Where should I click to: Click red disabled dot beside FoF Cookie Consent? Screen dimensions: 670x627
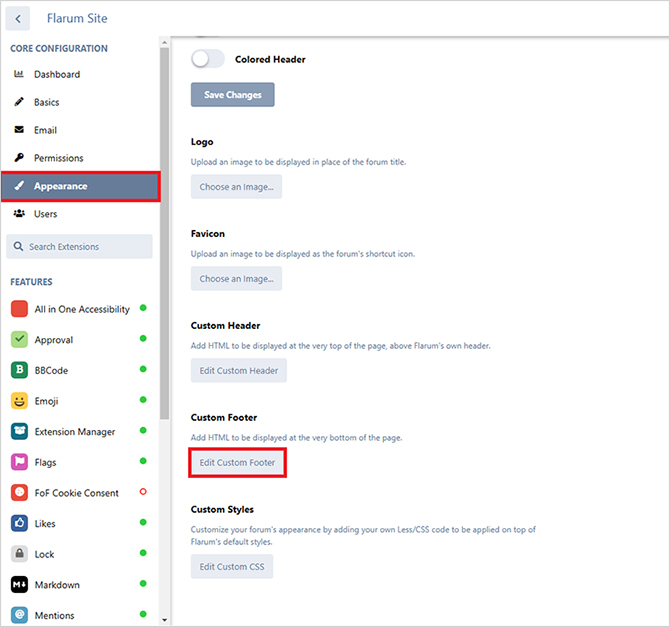click(x=143, y=492)
